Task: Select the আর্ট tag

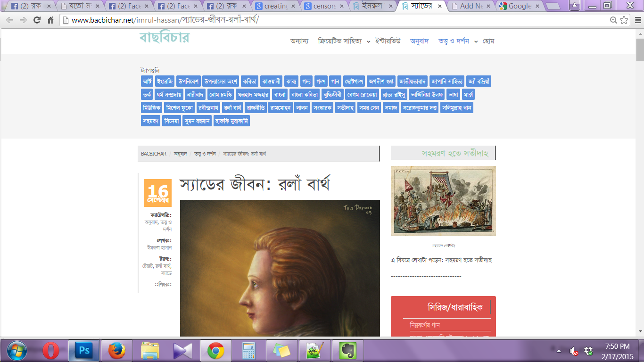Action: (147, 81)
